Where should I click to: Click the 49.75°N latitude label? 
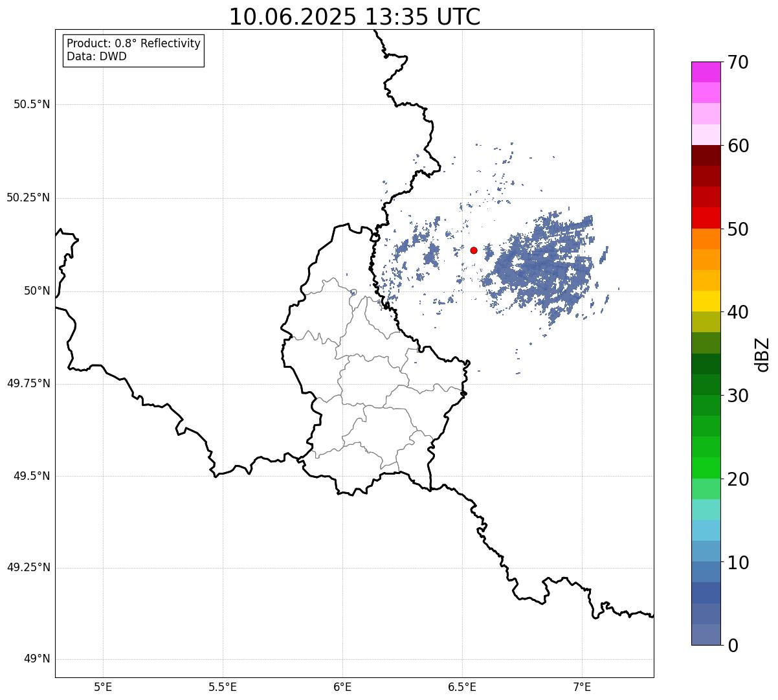28,383
